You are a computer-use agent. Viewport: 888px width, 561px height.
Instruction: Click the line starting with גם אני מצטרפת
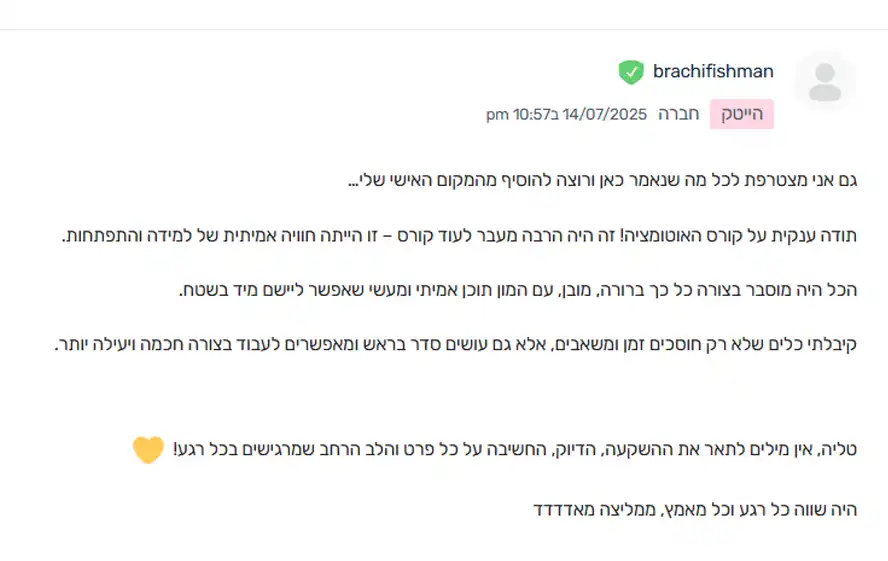(603, 180)
